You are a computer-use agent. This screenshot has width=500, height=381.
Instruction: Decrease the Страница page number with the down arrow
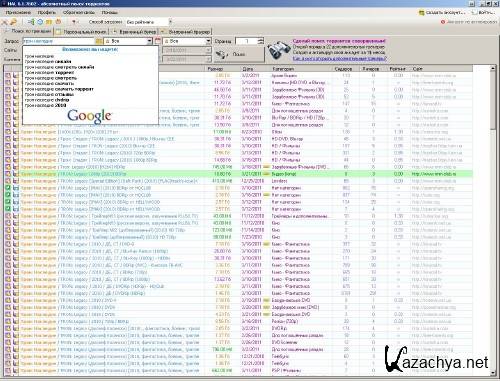pyautogui.click(x=261, y=43)
